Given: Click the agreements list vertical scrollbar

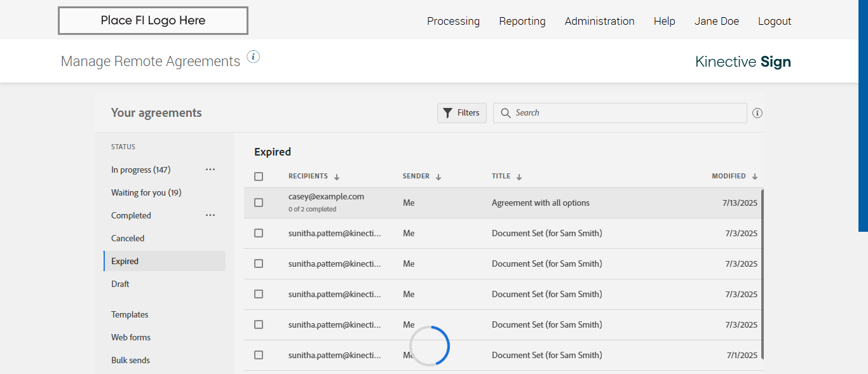Looking at the screenshot, I should pyautogui.click(x=763, y=273).
